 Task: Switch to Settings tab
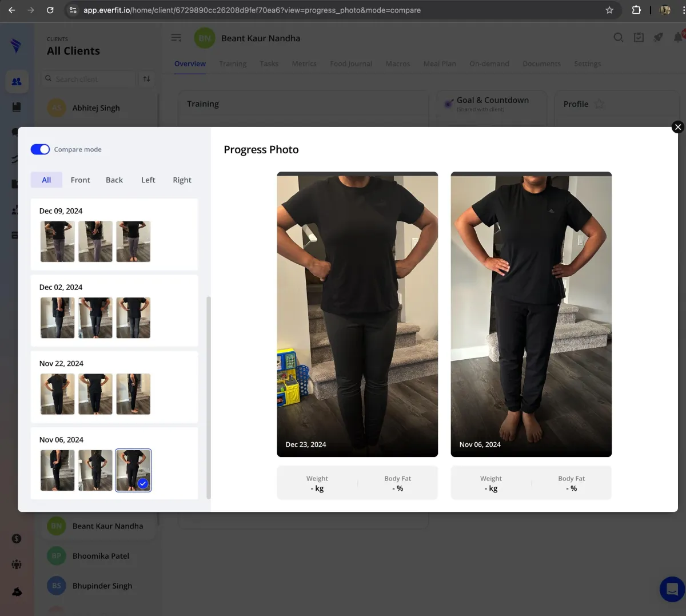(587, 63)
